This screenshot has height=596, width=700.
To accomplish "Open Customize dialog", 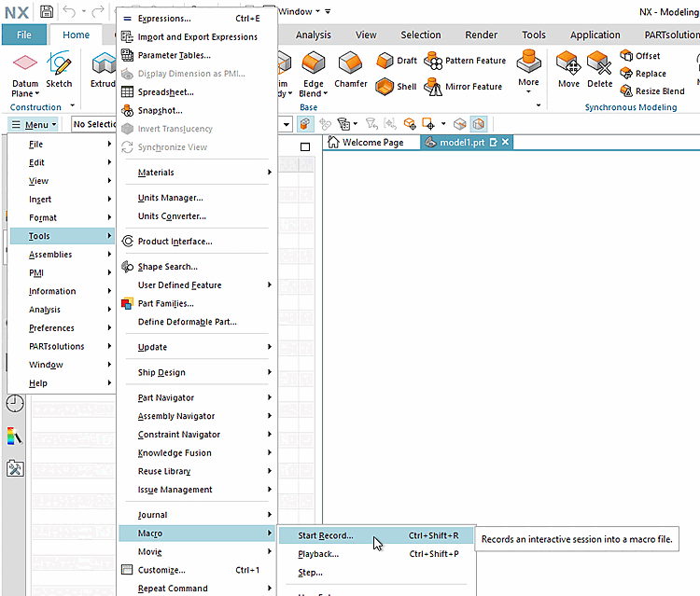I will coord(196,570).
